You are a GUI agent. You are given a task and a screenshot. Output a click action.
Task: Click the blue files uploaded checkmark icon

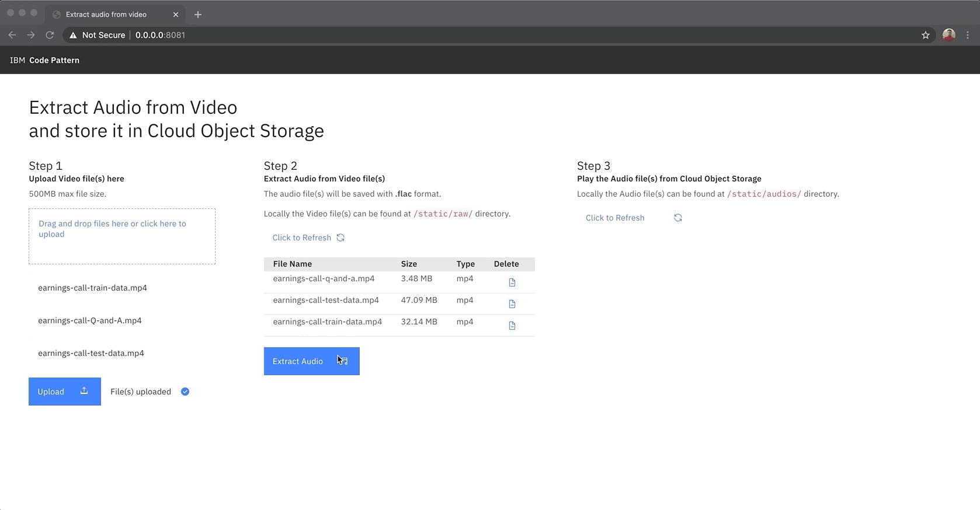coord(185,392)
